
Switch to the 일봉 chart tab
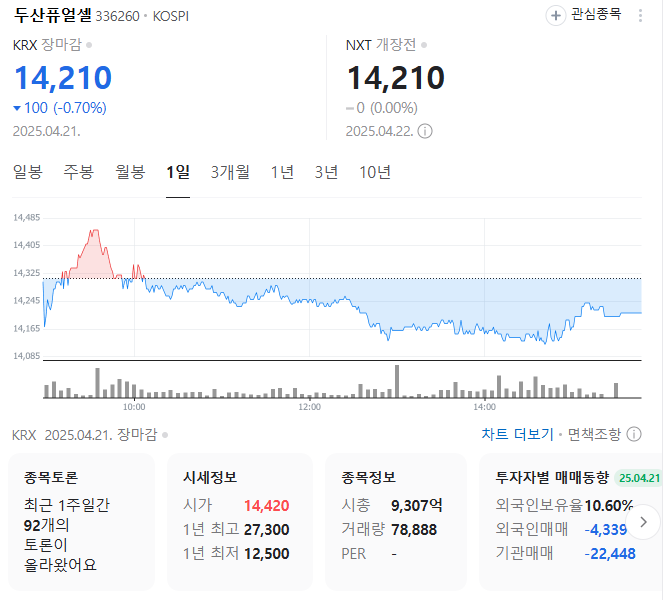[28, 172]
